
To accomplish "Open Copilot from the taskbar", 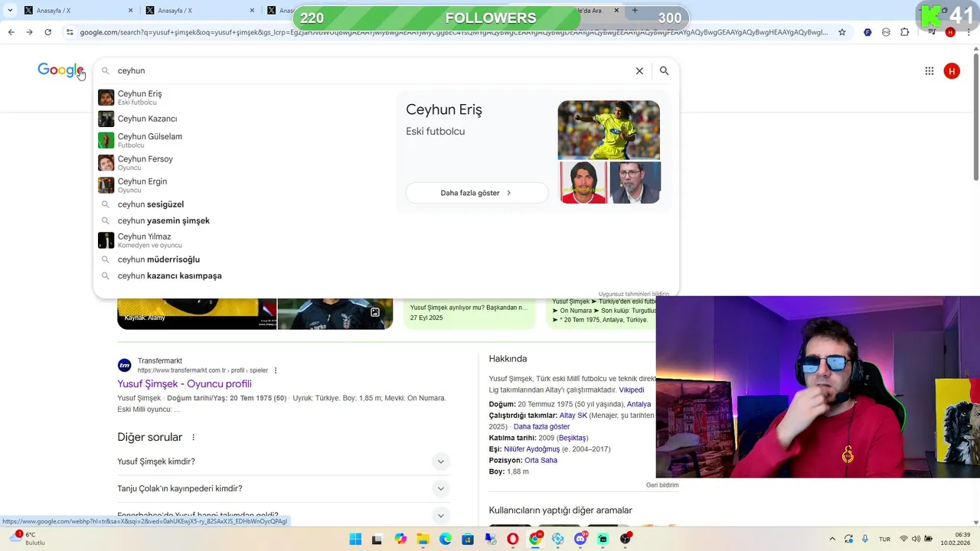I will pyautogui.click(x=400, y=540).
